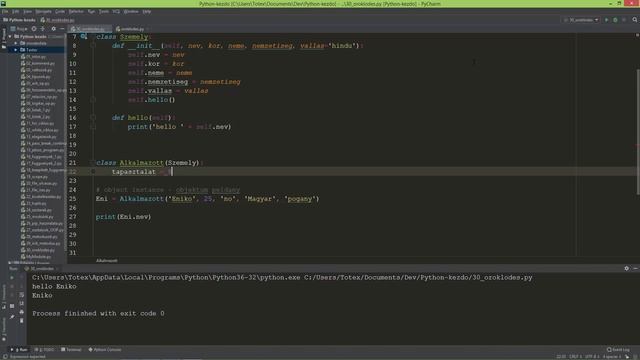Click on print(Eni.nev) line
The width and height of the screenshot is (640, 360).
point(123,217)
